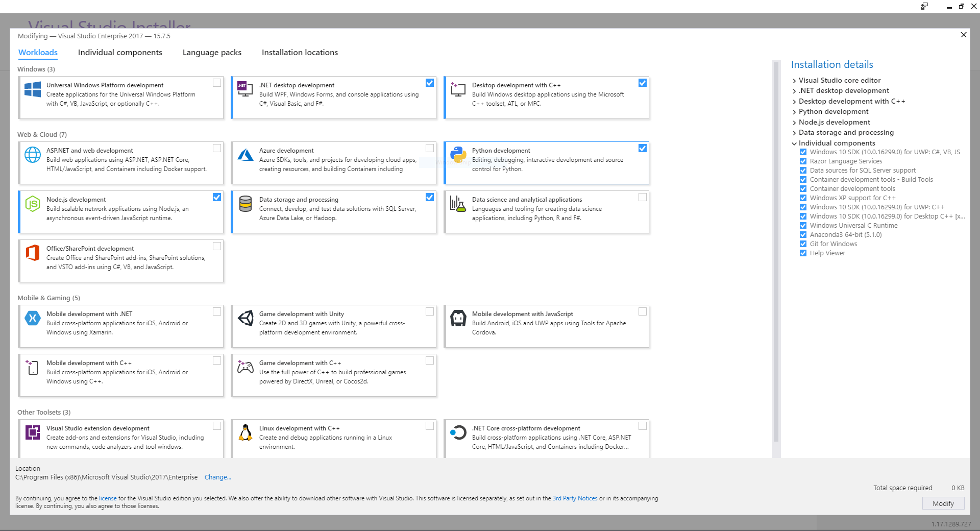Image resolution: width=980 pixels, height=531 pixels.
Task: Expand .NET desktop development details
Action: coord(794,91)
